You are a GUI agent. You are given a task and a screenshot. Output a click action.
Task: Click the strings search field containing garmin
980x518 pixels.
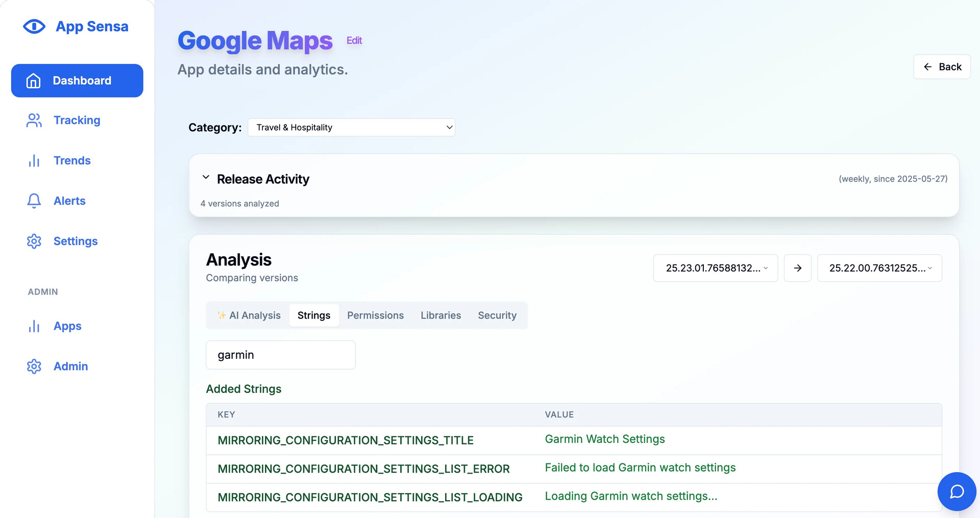pyautogui.click(x=280, y=355)
